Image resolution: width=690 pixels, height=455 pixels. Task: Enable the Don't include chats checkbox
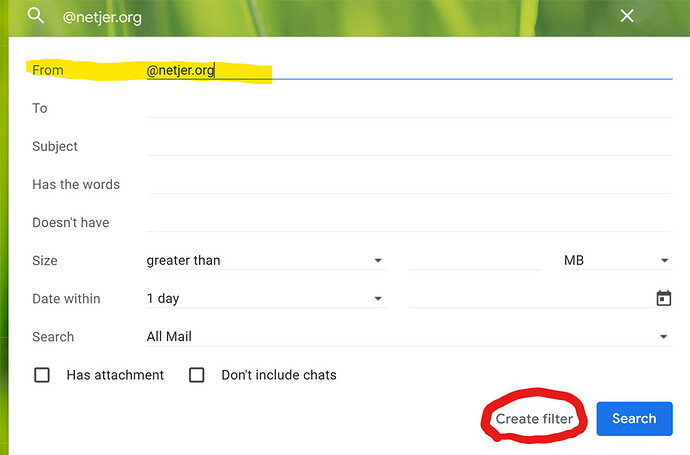click(196, 375)
